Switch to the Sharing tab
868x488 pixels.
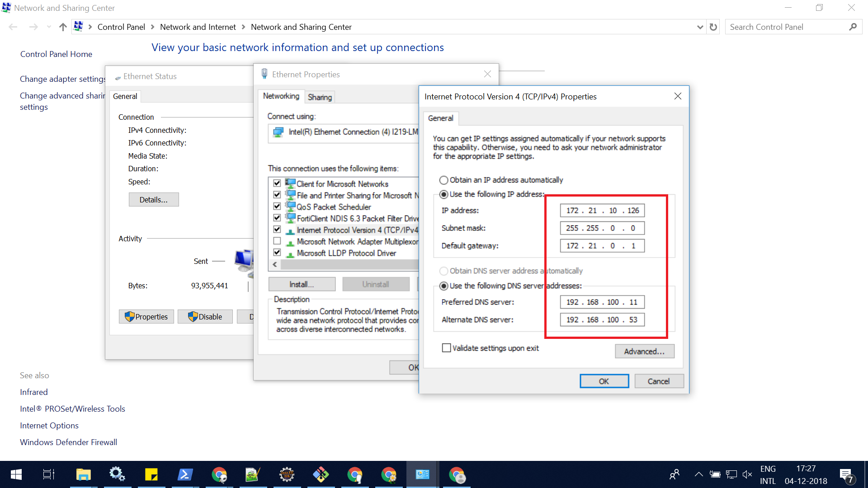[x=320, y=97]
